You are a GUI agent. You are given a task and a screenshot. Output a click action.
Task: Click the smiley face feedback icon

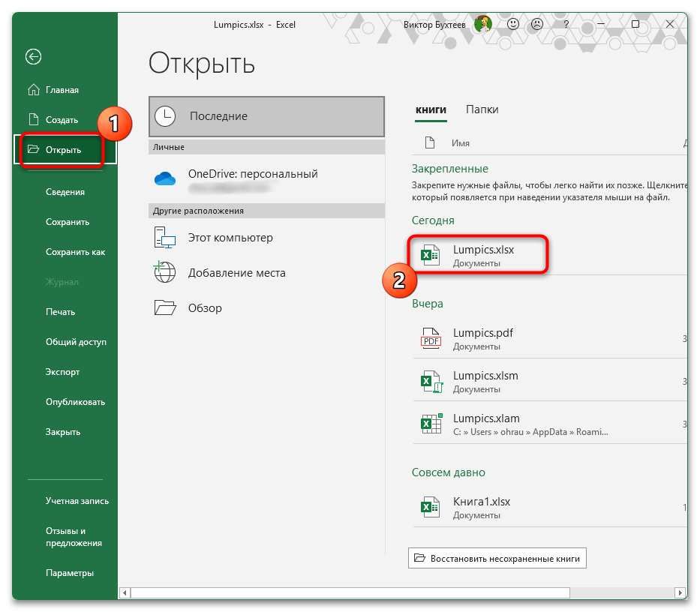513,24
